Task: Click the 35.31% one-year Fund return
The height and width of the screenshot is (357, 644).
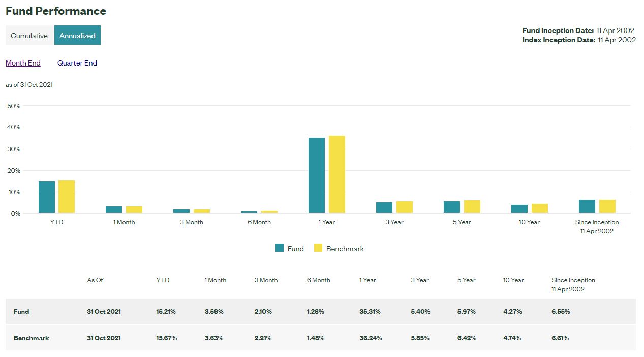Action: coord(369,311)
